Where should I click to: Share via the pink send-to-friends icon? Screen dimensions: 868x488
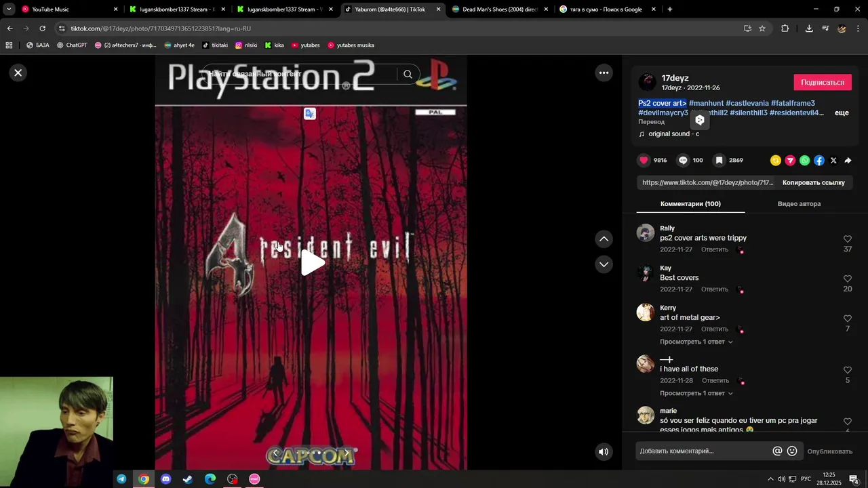point(790,161)
